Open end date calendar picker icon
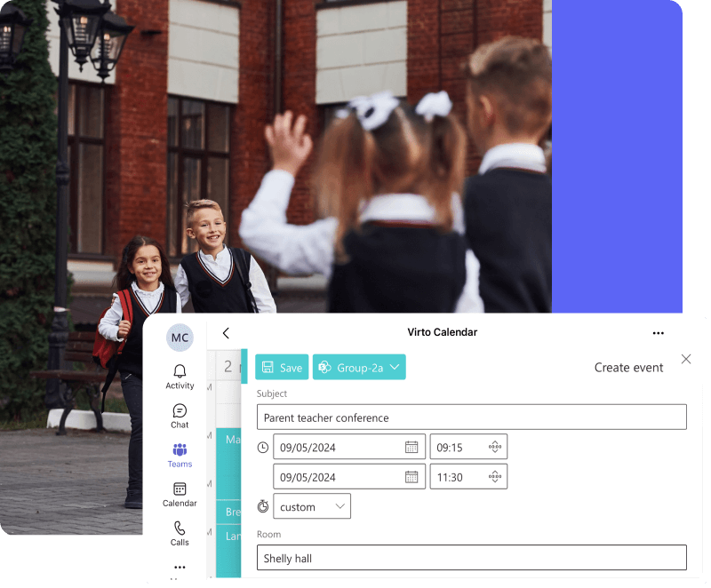This screenshot has width=711, height=588. click(x=412, y=478)
